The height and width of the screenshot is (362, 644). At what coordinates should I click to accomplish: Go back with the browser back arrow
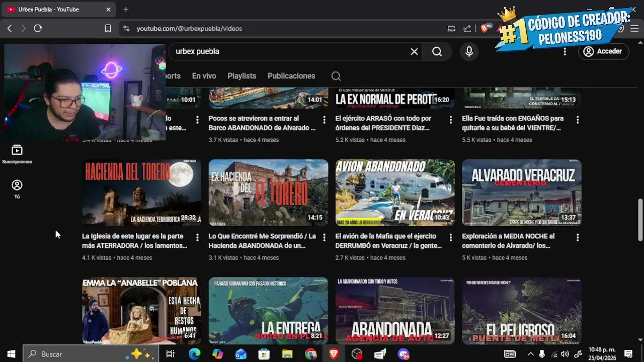click(x=10, y=29)
